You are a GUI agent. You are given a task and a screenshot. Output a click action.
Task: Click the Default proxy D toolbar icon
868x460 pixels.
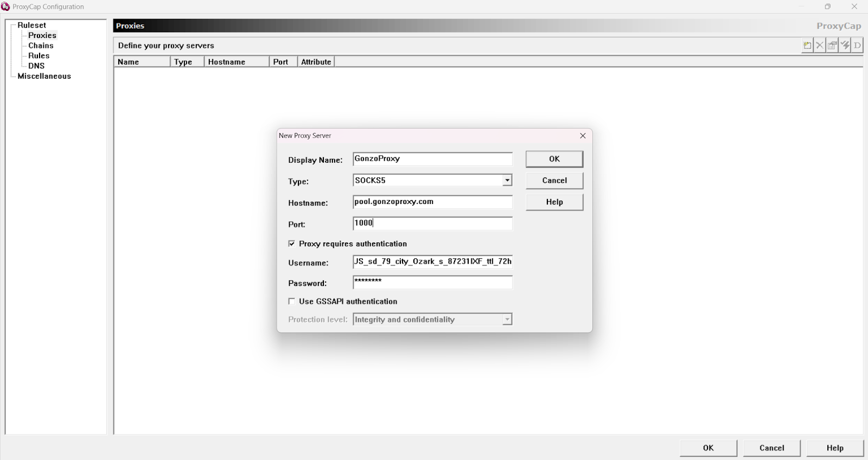857,46
